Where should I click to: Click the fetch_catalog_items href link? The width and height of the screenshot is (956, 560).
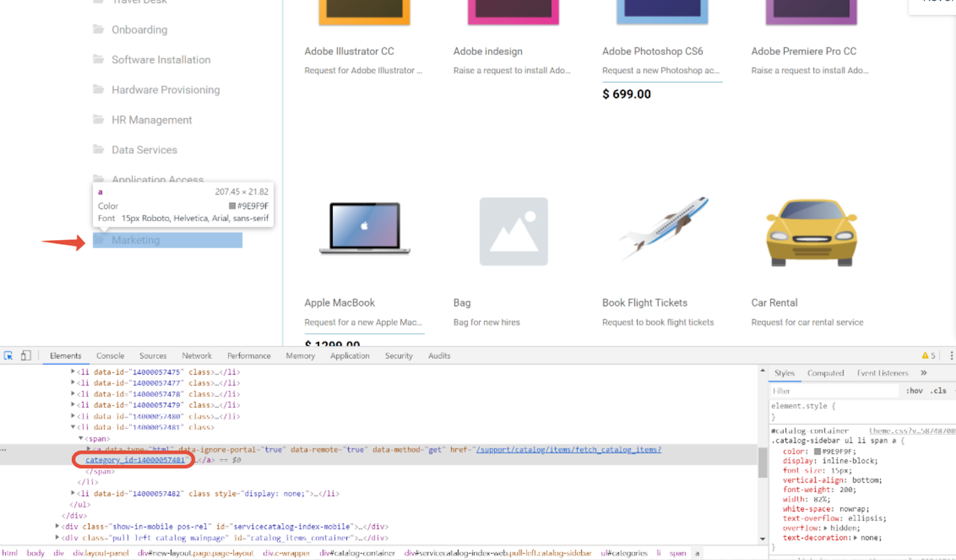pos(568,450)
